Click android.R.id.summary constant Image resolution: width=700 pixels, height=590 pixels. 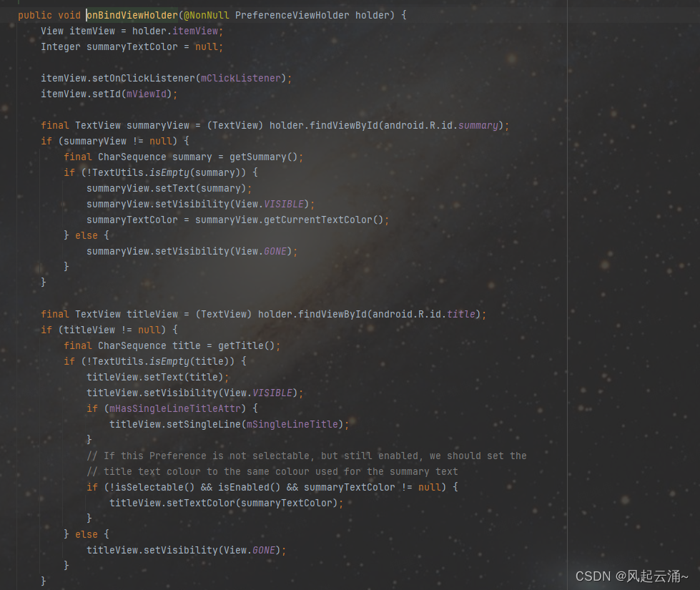click(x=440, y=124)
